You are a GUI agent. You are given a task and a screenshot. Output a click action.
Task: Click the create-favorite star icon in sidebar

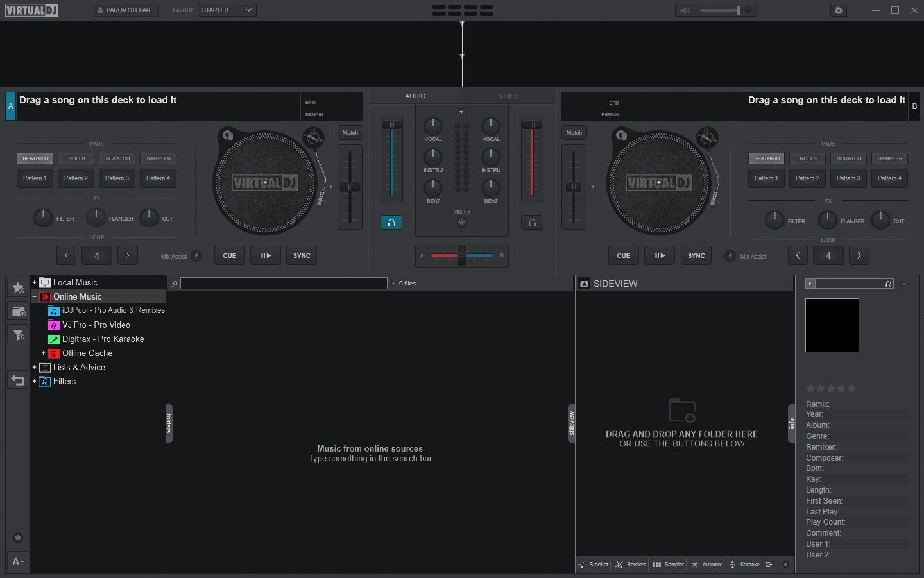click(17, 287)
